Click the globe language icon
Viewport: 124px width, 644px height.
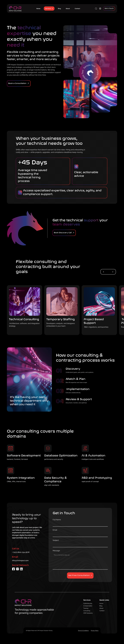pyautogui.click(x=100, y=9)
